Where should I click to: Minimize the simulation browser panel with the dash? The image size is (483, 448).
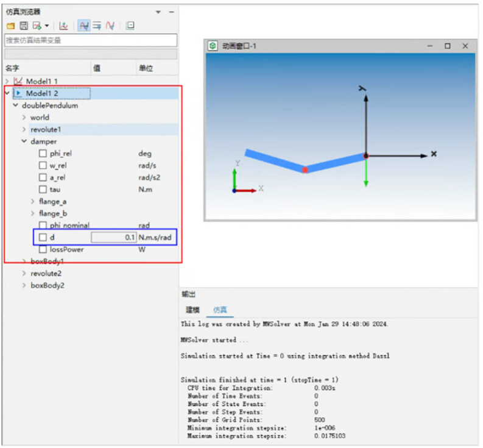pos(172,12)
